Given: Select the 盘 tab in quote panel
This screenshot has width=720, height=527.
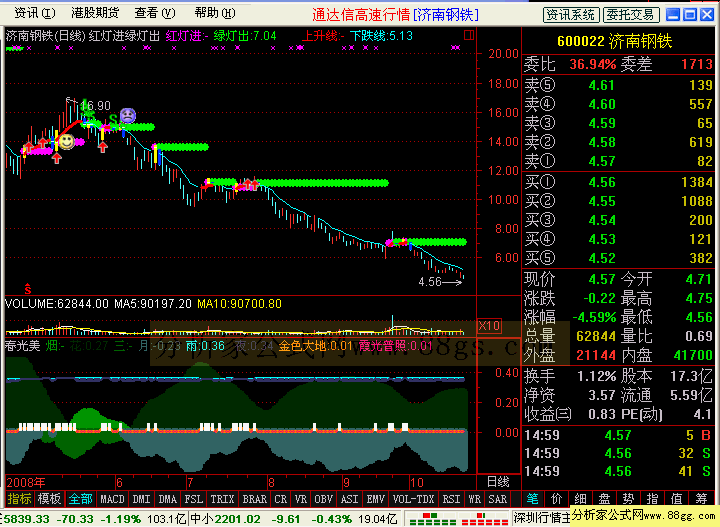Looking at the screenshot, I should (604, 499).
